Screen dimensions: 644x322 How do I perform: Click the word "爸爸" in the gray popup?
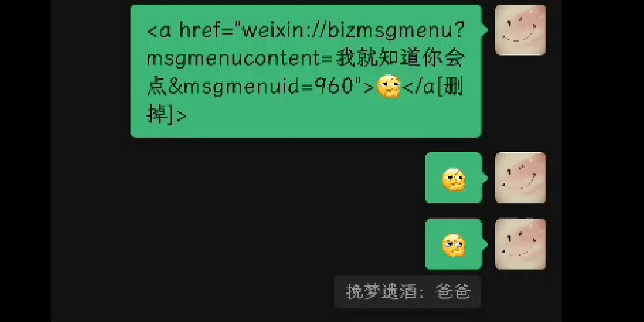click(453, 292)
